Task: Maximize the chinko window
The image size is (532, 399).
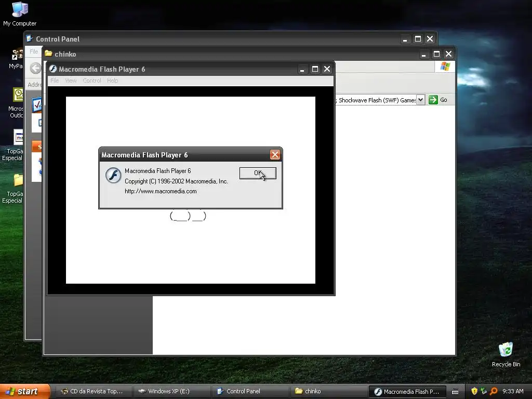Action: [436, 54]
